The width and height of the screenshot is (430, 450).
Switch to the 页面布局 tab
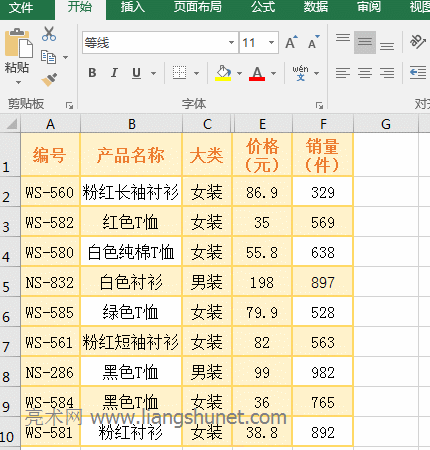pyautogui.click(x=197, y=7)
